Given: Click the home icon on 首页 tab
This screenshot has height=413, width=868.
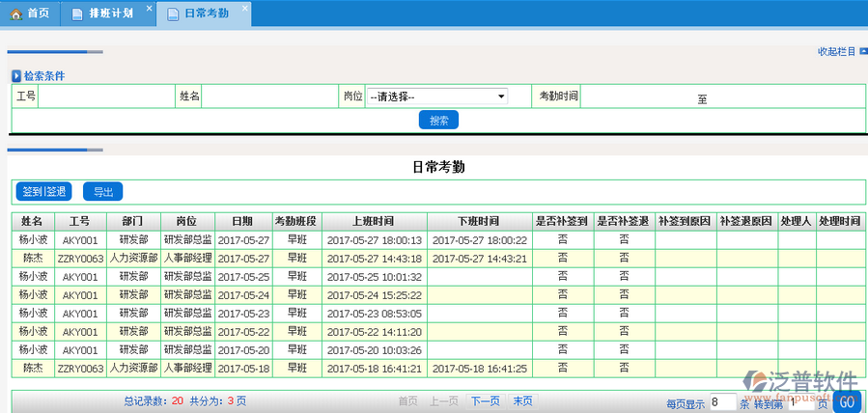Looking at the screenshot, I should 15,14.
